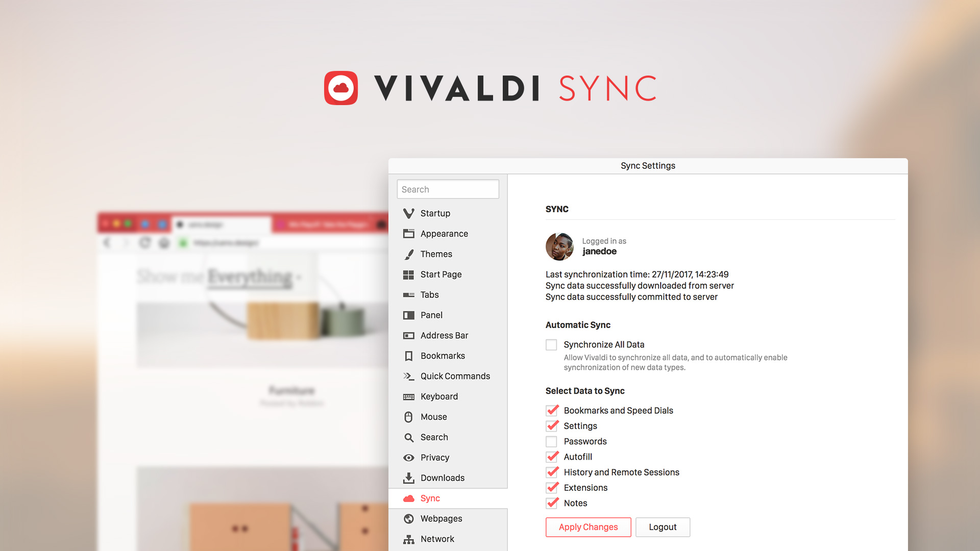
Task: Click the Mouse settings icon
Action: 408,416
